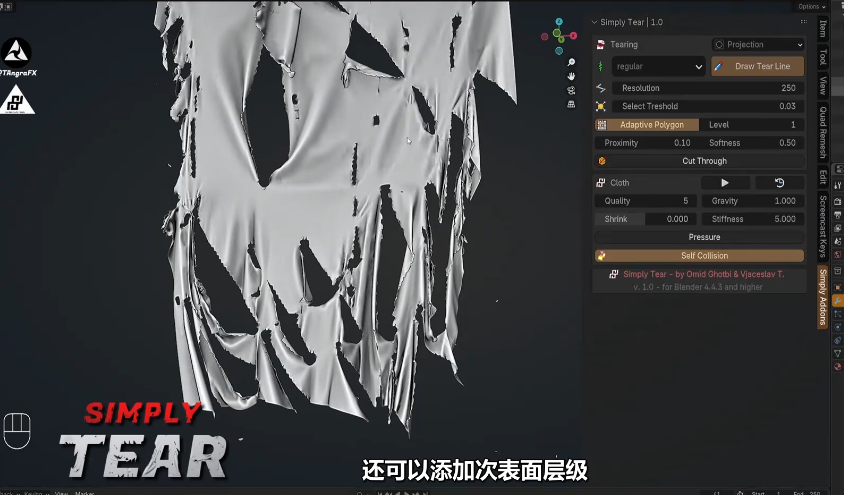Click the Resolution row icon
This screenshot has height=495, width=844.
(x=601, y=88)
